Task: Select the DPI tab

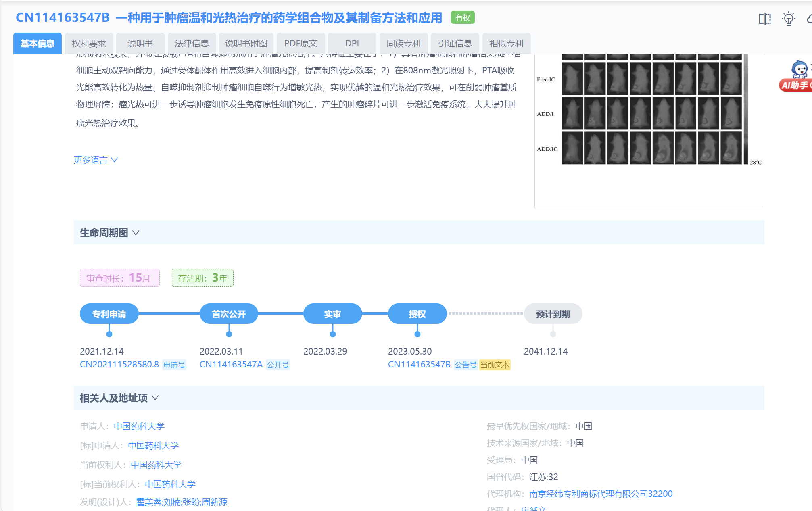Action: point(352,43)
